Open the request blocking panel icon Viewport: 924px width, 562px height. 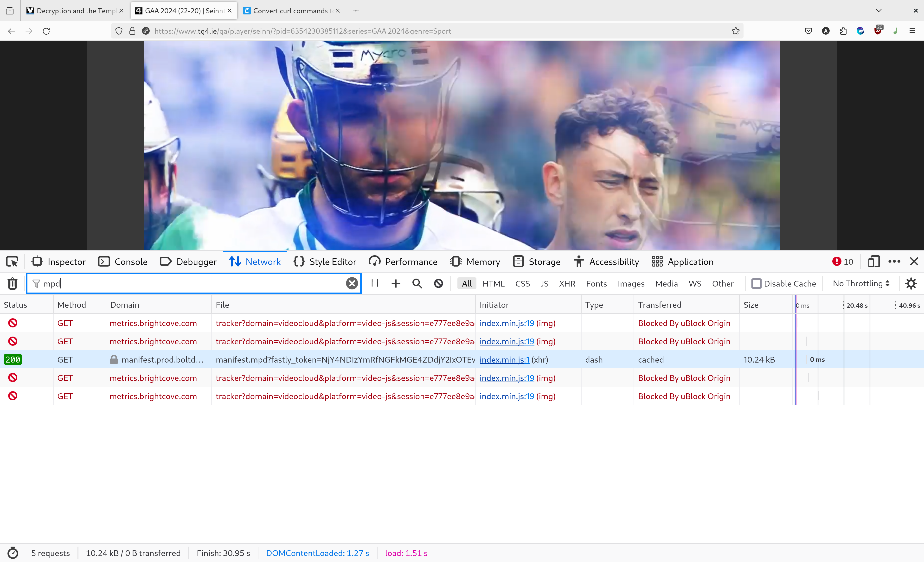(438, 283)
